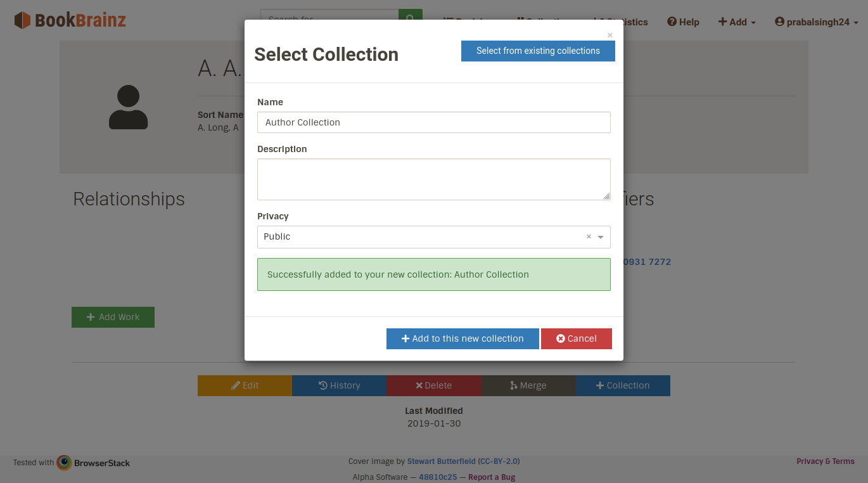Click the author avatar silhouette

(128, 107)
